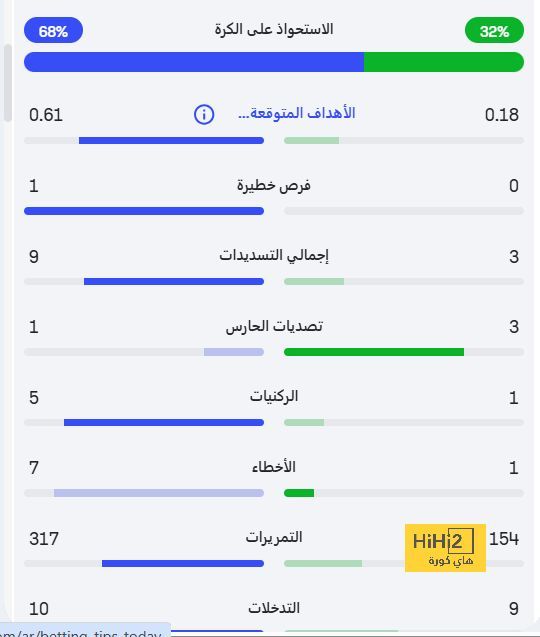Click the fouls (الأخطاء) label
The width and height of the screenshot is (540, 637).
coord(274,467)
